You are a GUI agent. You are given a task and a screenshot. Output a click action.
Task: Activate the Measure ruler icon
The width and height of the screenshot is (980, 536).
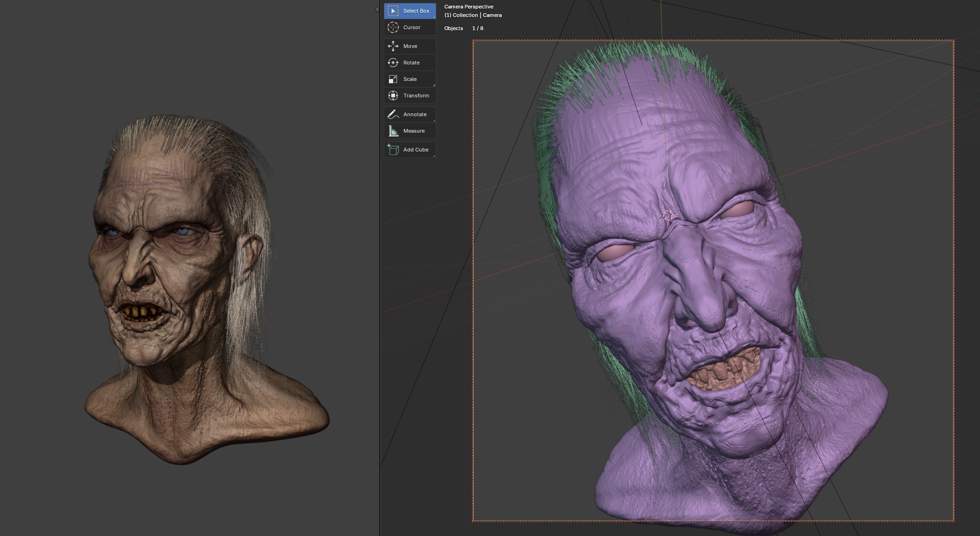[393, 131]
